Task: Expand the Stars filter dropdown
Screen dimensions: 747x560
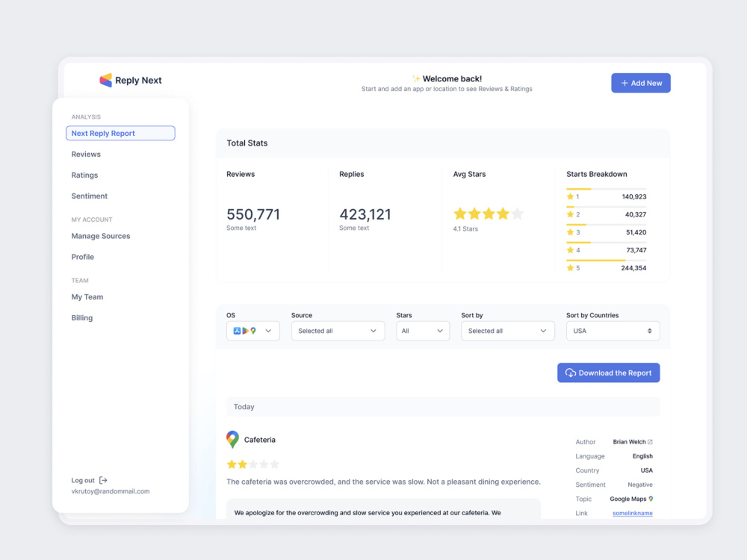Action: point(423,331)
